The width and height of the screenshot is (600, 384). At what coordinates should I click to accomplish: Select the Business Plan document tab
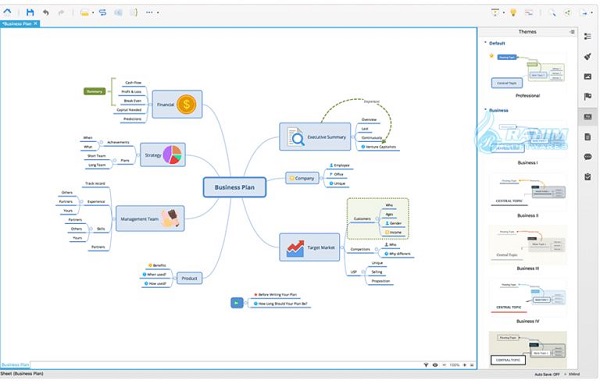(x=17, y=24)
